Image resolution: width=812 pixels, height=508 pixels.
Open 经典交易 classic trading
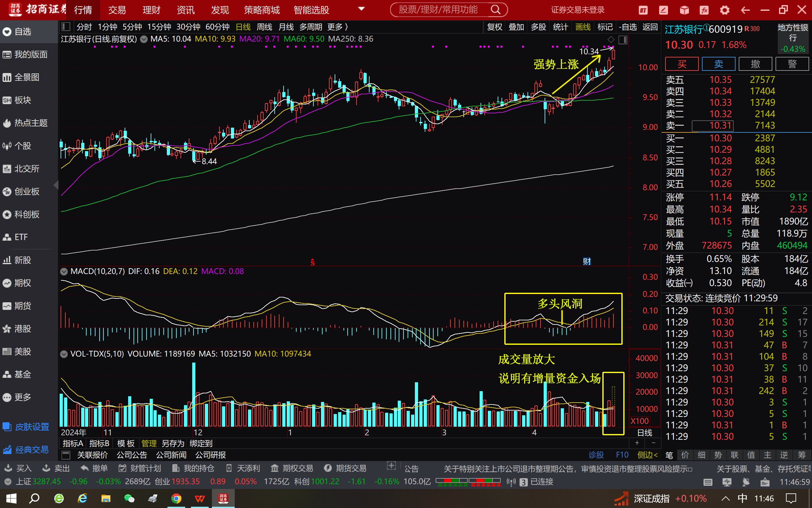(x=26, y=450)
